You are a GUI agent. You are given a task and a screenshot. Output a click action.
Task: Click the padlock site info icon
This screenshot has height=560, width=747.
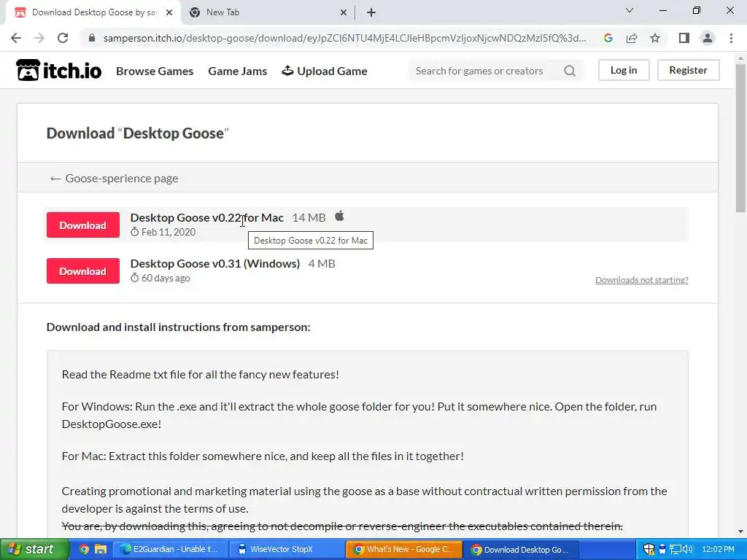click(91, 38)
